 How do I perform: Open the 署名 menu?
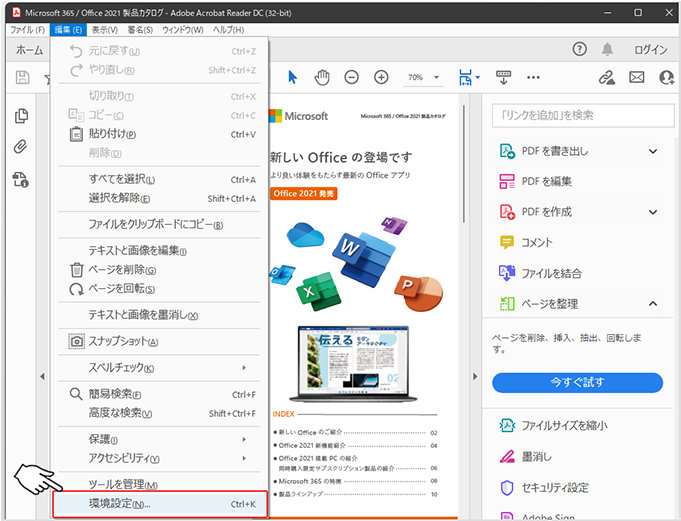tap(140, 30)
